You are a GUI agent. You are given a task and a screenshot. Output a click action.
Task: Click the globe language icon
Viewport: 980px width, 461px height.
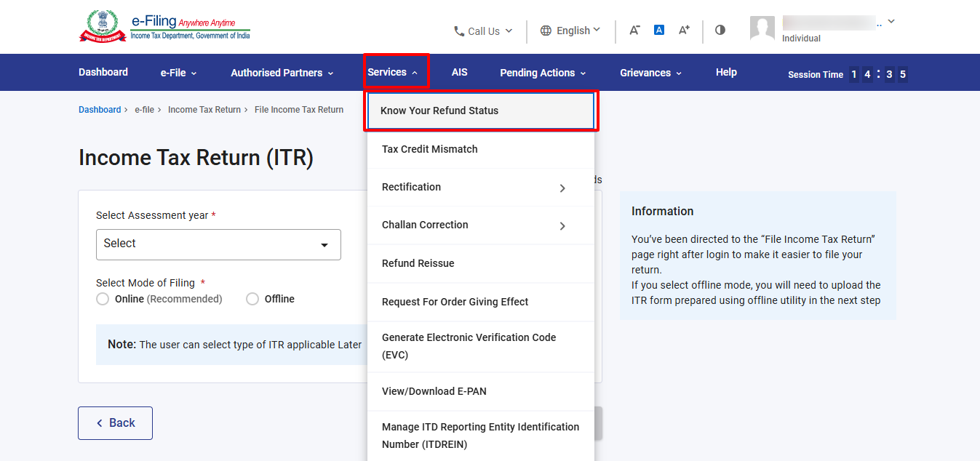point(546,31)
